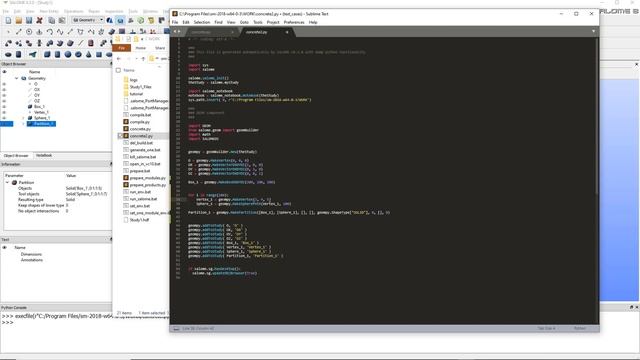Toggle eye visibility for OZ object
The image size is (640, 360).
click(x=4, y=101)
